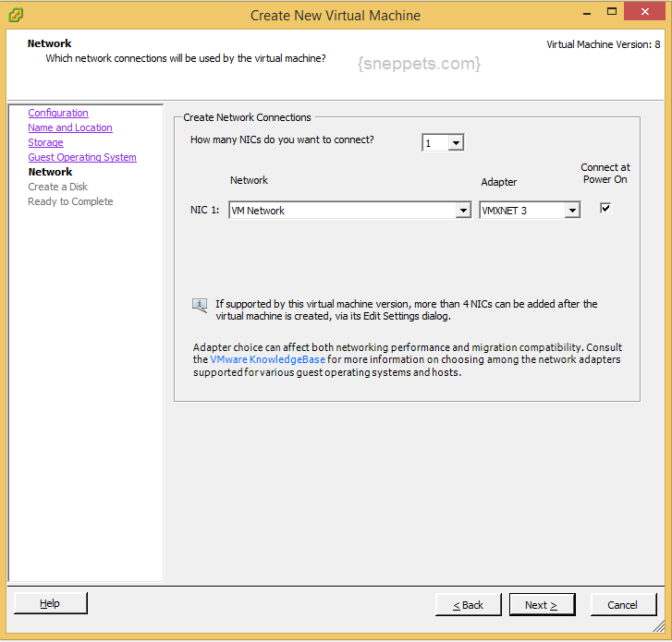Screen dimensions: 672x642
Task: Click the 'How many NICs do you want to connect?' label
Action: pos(282,140)
